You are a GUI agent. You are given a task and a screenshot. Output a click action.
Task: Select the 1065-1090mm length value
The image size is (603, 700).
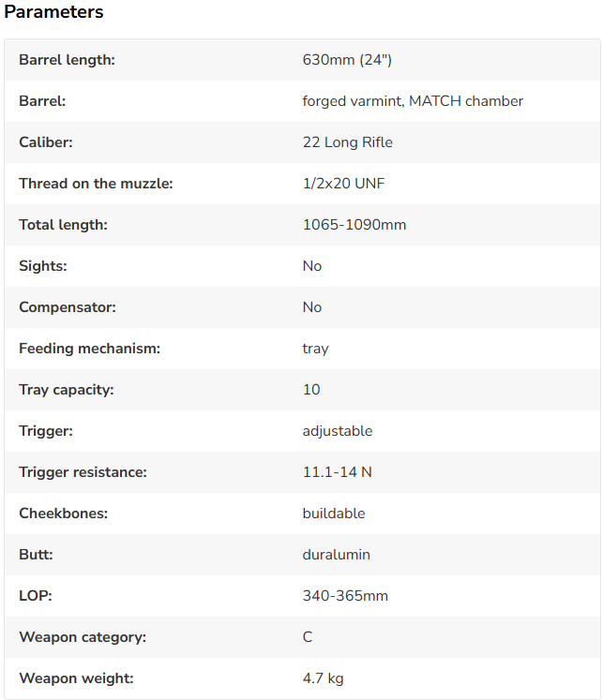click(354, 225)
